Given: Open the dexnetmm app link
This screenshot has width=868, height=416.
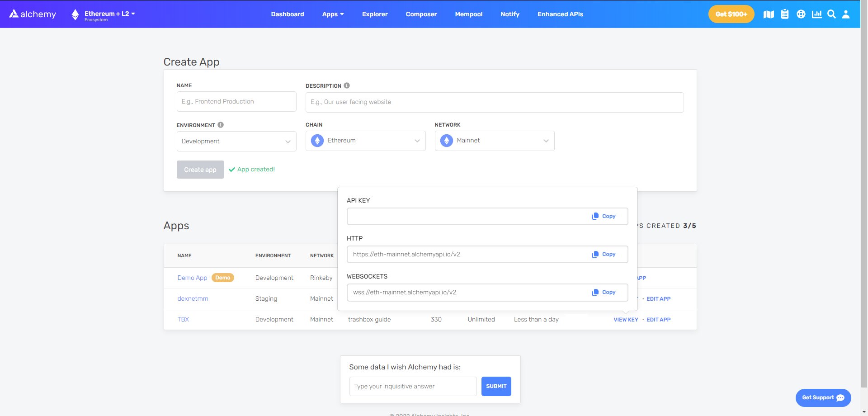Looking at the screenshot, I should coord(193,298).
